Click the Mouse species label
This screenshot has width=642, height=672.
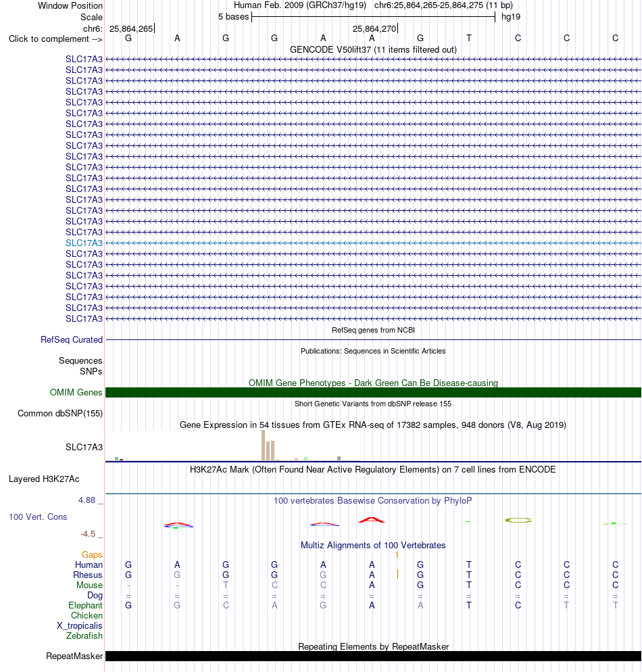pyautogui.click(x=89, y=585)
